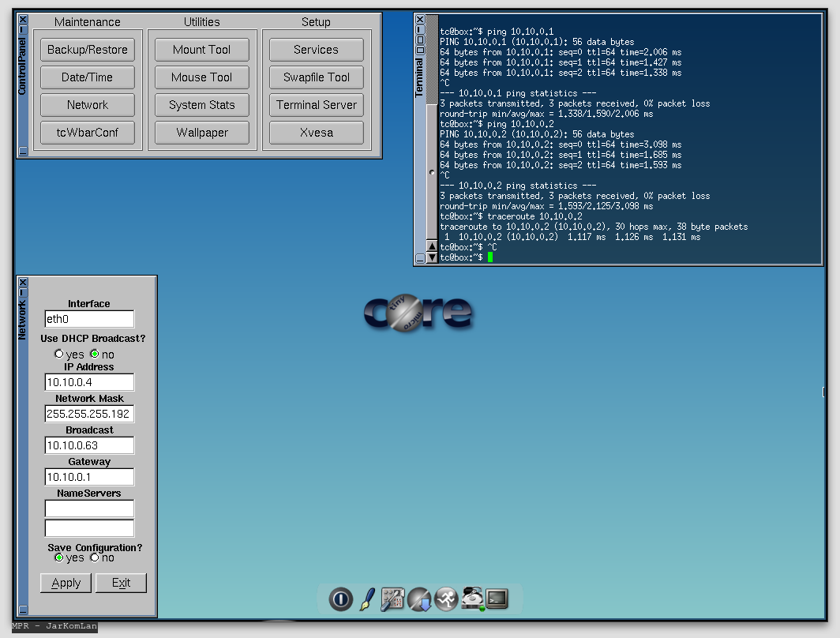This screenshot has height=638, width=840.
Task: Open the Mount Tool hard drive icon
Action: click(472, 599)
